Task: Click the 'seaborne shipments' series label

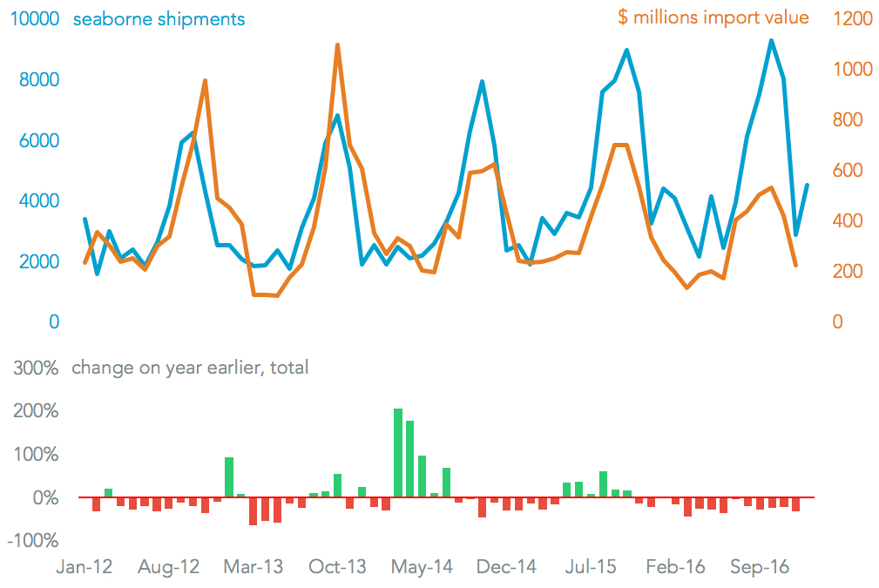Action: pyautogui.click(x=158, y=18)
